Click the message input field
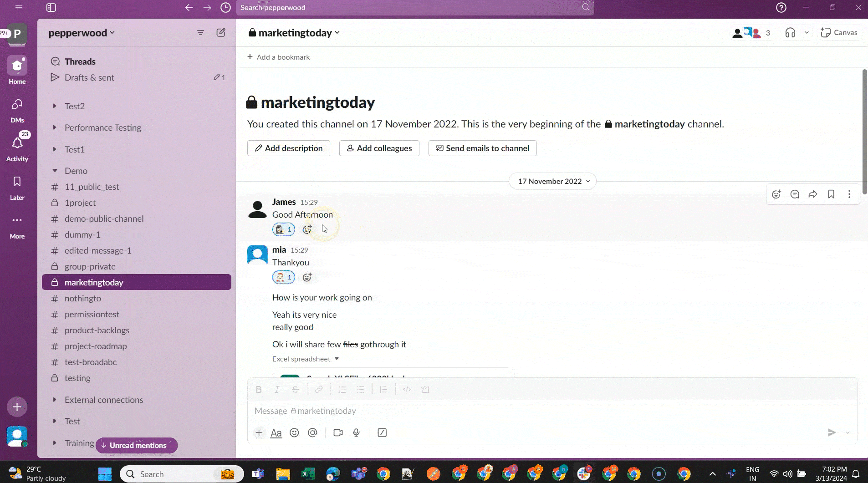868x483 pixels. click(501, 411)
